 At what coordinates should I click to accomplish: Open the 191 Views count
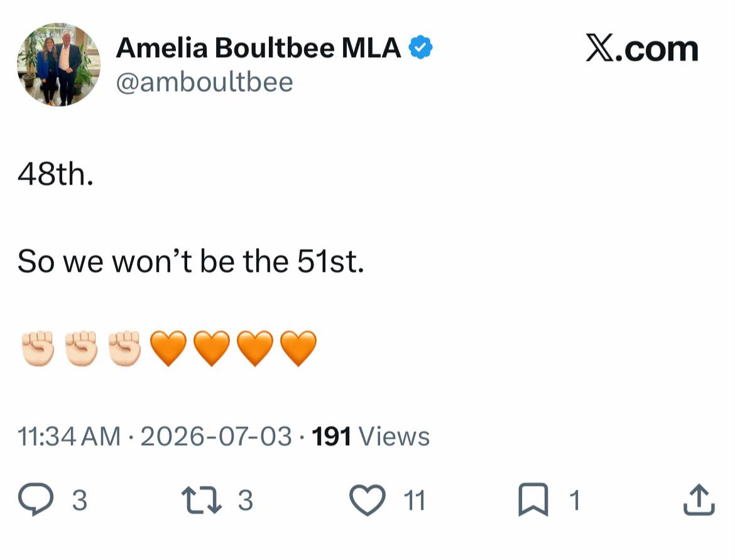pyautogui.click(x=370, y=437)
